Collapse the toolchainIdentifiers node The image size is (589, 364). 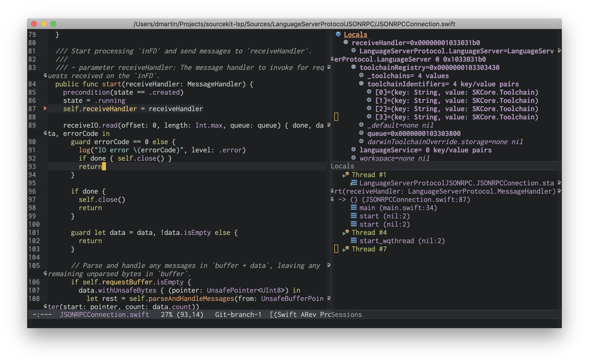point(361,84)
